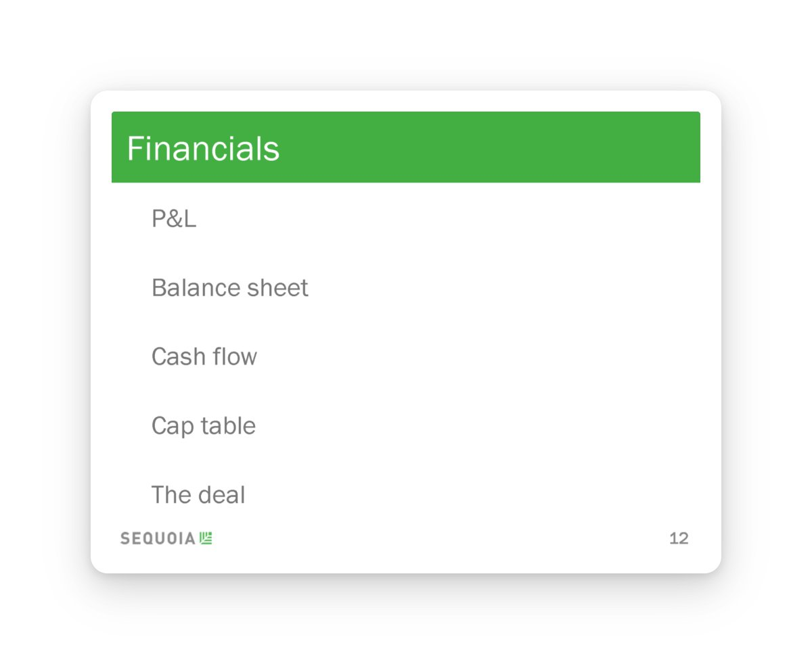Viewport: 812px width, 664px height.
Task: Click the letter F in Financials heading
Action: coord(135,148)
